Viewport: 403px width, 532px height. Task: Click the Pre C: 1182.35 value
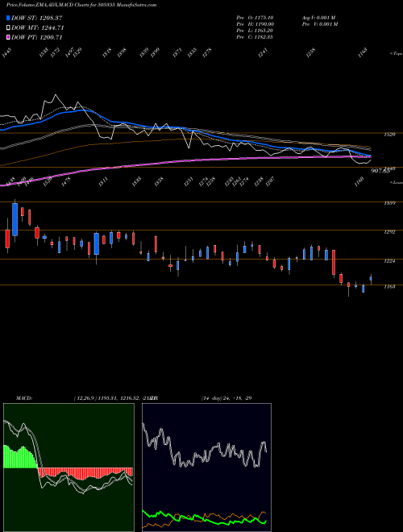[x=255, y=37]
